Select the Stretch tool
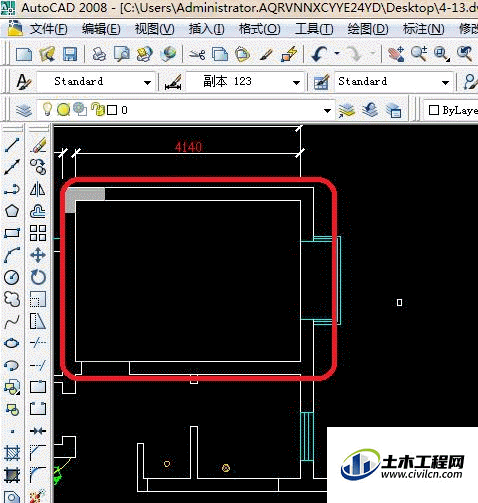 coord(38,322)
